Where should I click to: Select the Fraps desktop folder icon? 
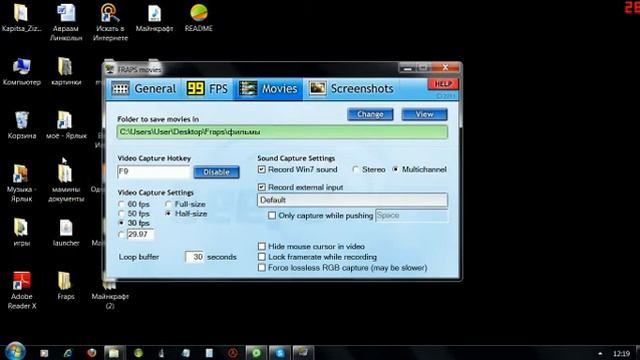tap(65, 281)
